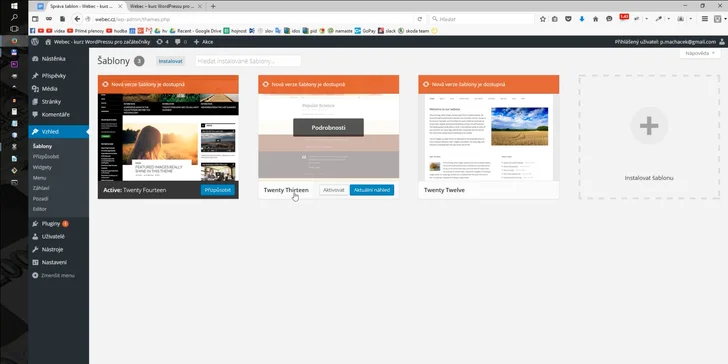Click Přizpůsobit button on Twenty Fourteen

pyautogui.click(x=218, y=190)
